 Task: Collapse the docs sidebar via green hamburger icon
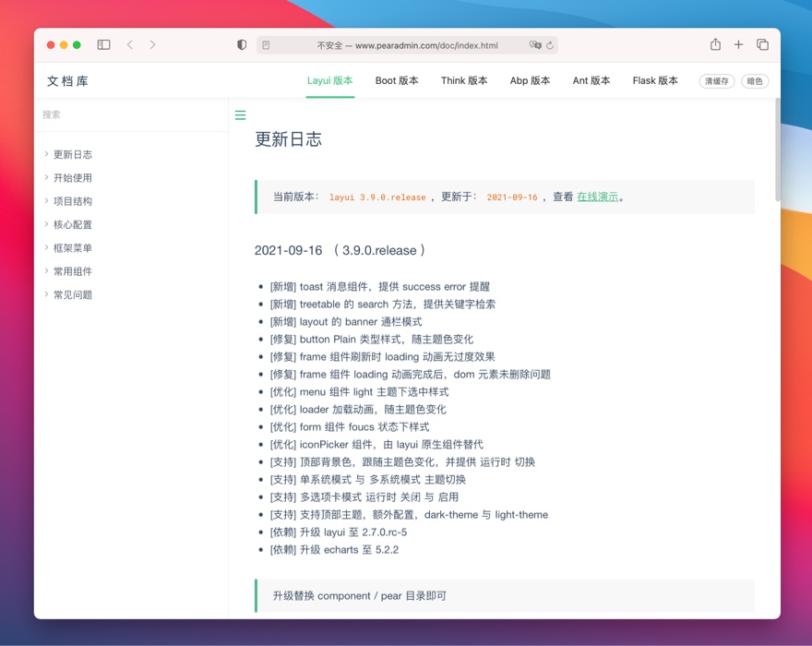click(240, 115)
